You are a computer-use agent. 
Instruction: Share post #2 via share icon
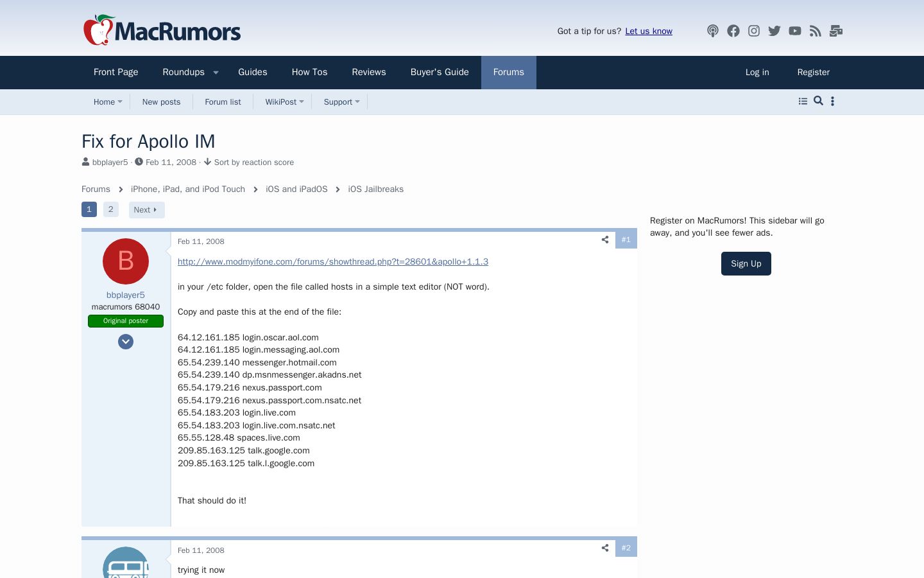[605, 548]
